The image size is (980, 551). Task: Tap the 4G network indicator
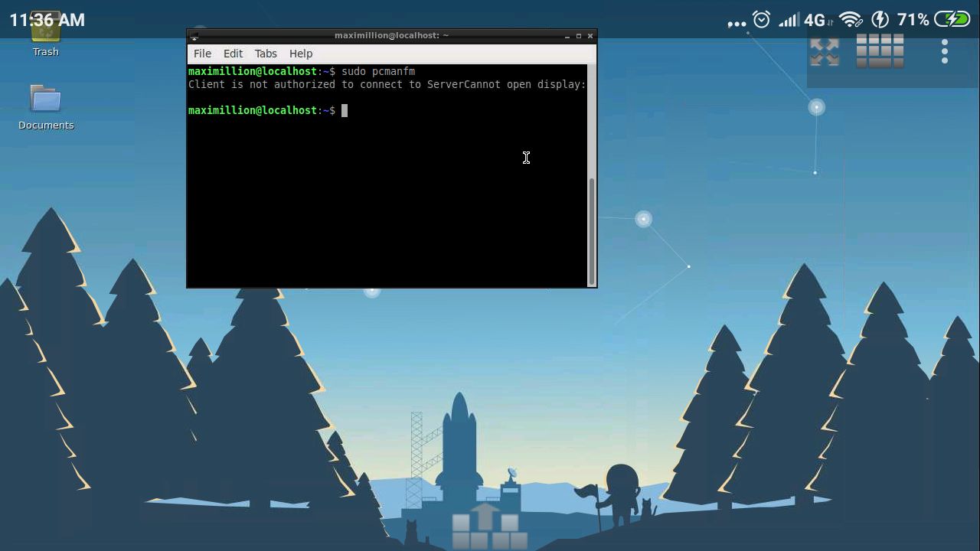(815, 19)
